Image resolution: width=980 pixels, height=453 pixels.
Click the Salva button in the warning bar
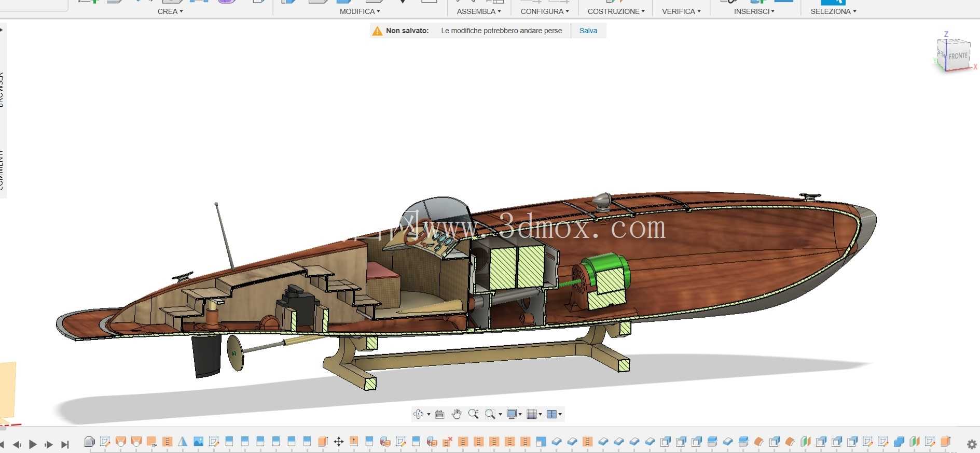coord(588,31)
